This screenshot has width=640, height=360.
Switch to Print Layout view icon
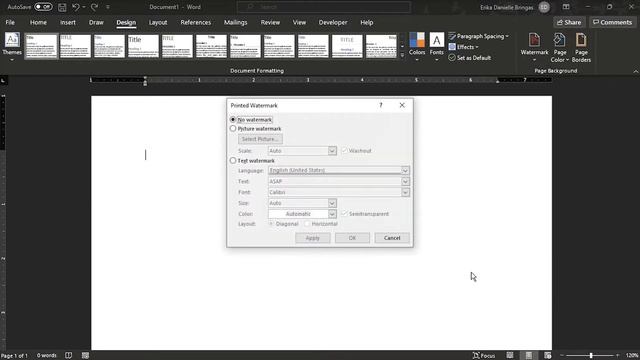(x=529, y=356)
